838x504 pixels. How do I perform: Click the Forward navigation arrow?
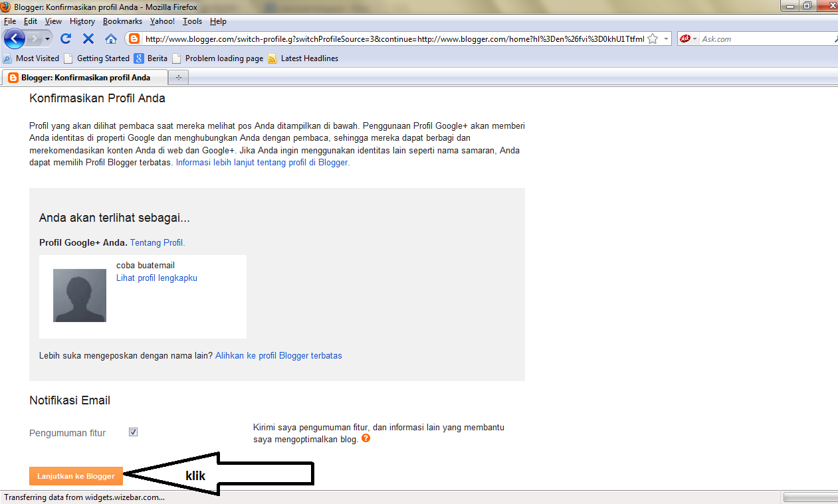(35, 39)
